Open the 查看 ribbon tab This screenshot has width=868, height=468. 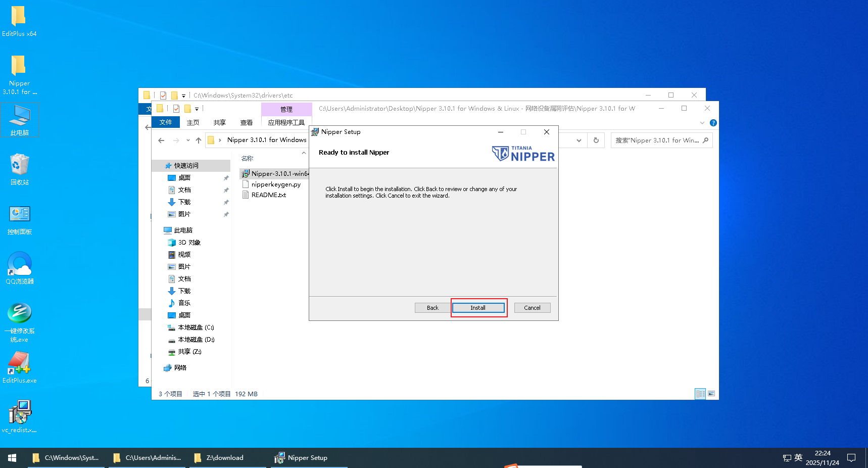tap(246, 122)
